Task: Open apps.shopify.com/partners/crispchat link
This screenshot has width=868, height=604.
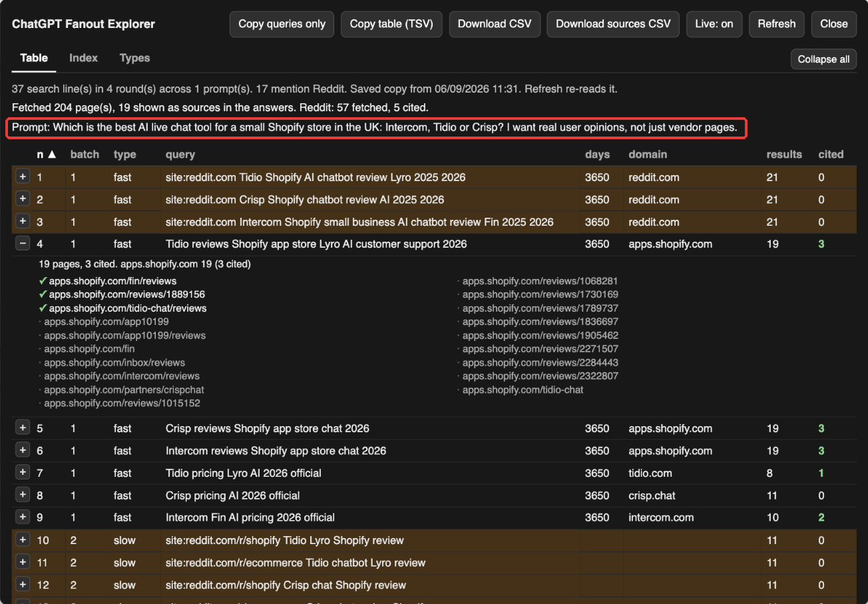Action: click(124, 390)
